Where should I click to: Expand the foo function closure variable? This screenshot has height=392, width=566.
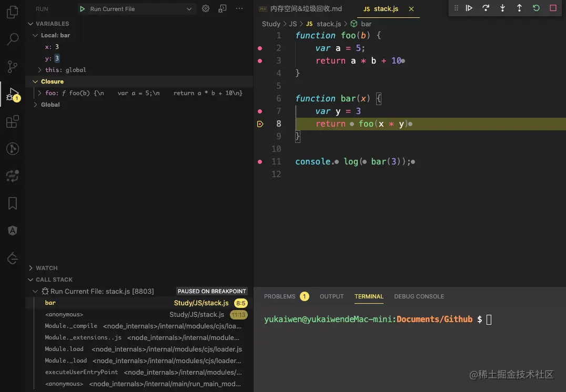39,93
